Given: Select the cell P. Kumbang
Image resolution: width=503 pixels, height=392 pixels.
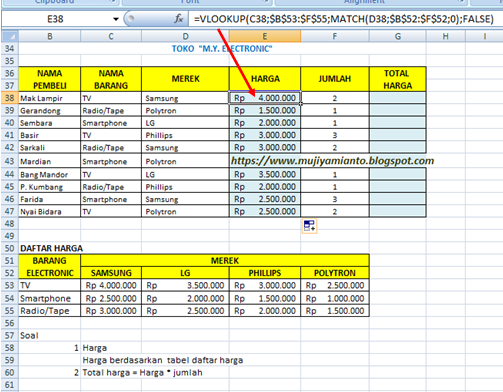Looking at the screenshot, I should (49, 187).
